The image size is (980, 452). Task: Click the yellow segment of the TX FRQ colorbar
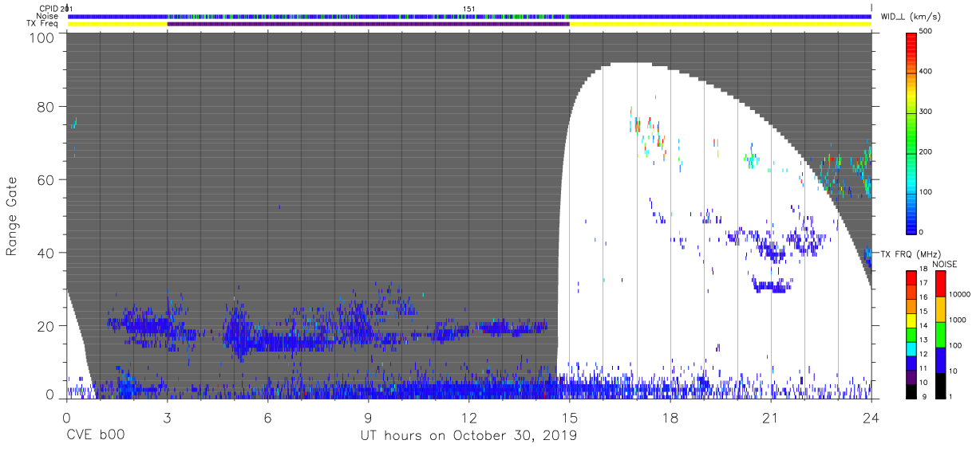[x=912, y=320]
